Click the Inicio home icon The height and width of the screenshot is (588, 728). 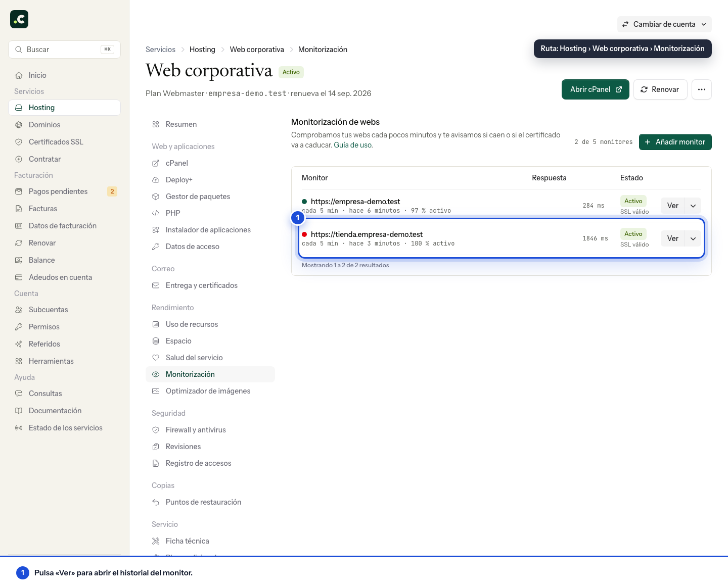pos(19,75)
